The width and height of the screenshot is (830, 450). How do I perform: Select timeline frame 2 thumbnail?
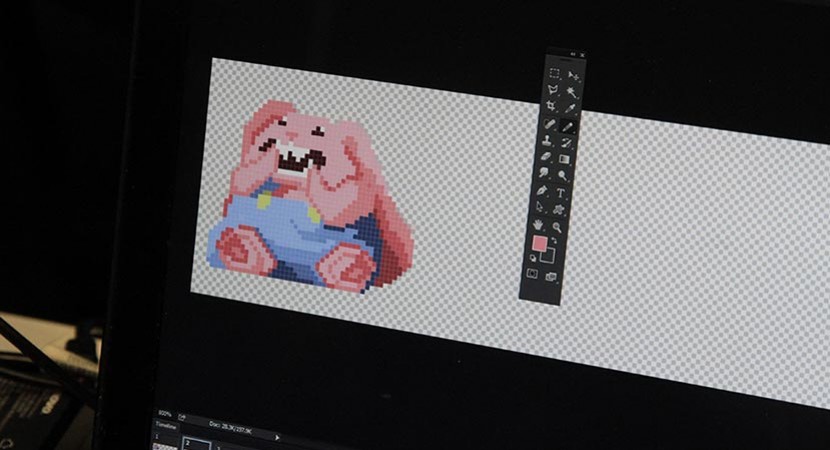(x=197, y=444)
